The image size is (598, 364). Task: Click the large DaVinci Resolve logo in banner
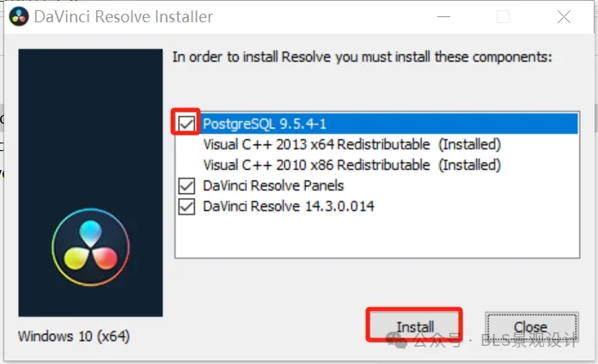[x=91, y=247]
